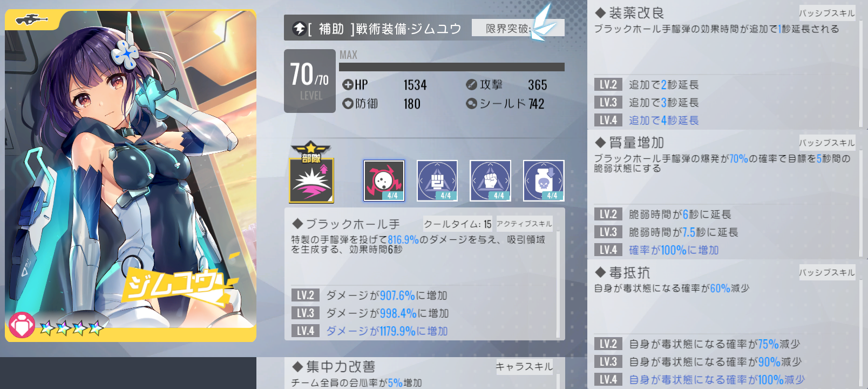
Task: Select the raised fist skill icon
Action: click(490, 180)
